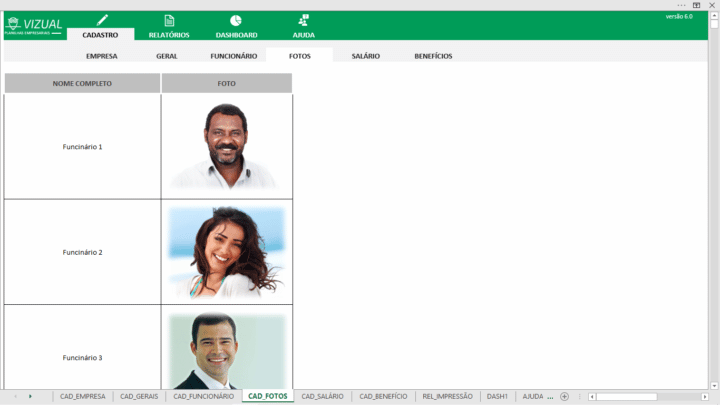This screenshot has width=720, height=405.
Task: Click the Ajuda help icon
Action: 303,20
